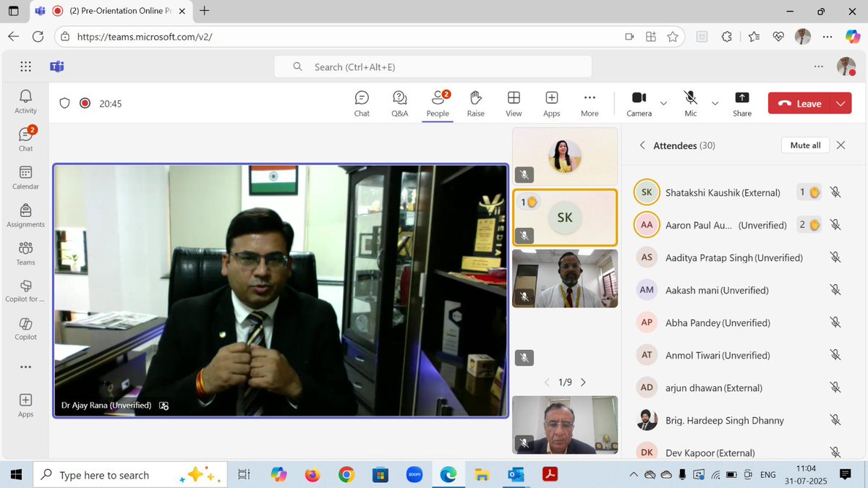Toggle mic for Aaron Paul
Image resolution: width=868 pixels, height=488 pixels.
[x=835, y=225]
